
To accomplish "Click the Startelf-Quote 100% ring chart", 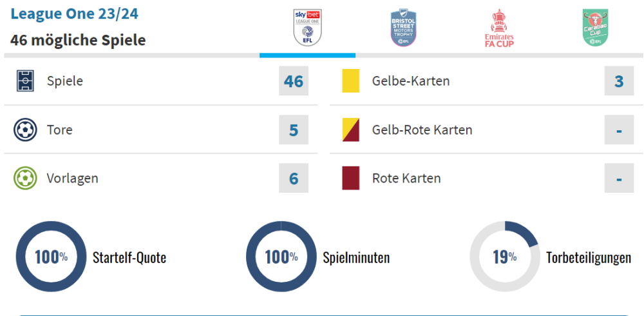I will tap(50, 257).
